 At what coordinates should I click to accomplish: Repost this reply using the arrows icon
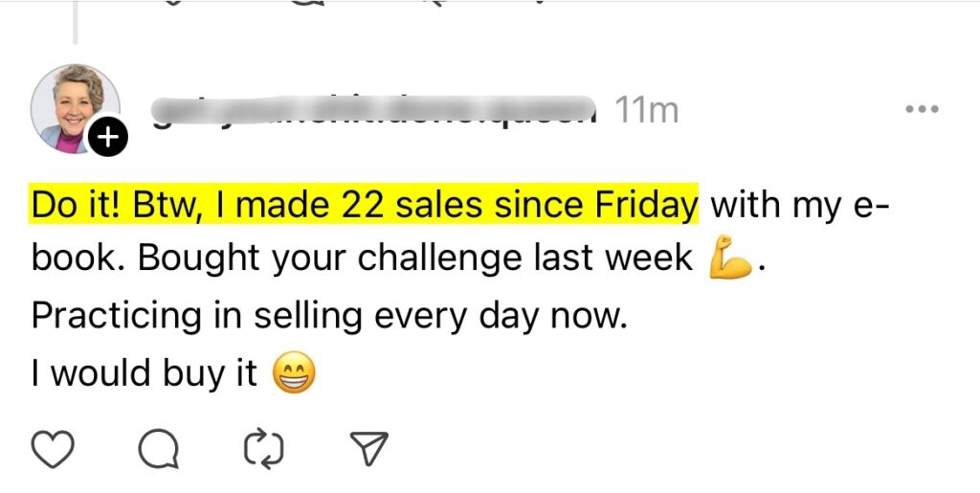tap(262, 447)
